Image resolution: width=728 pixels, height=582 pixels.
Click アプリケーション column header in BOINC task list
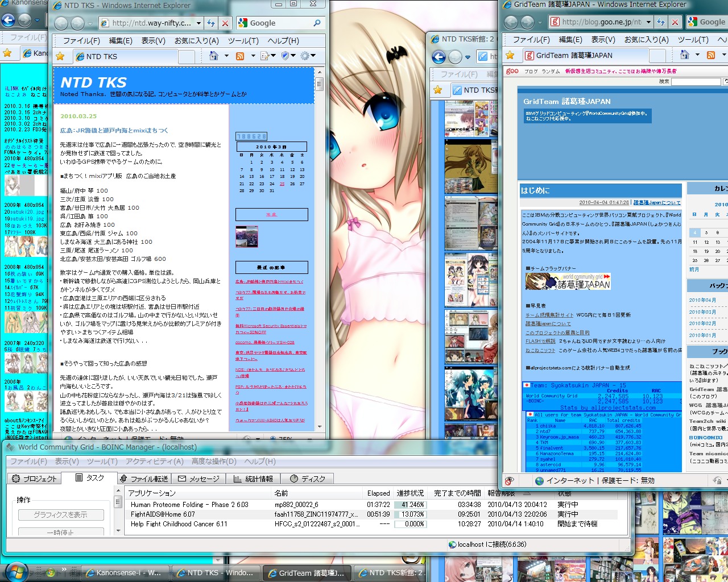pyautogui.click(x=198, y=493)
